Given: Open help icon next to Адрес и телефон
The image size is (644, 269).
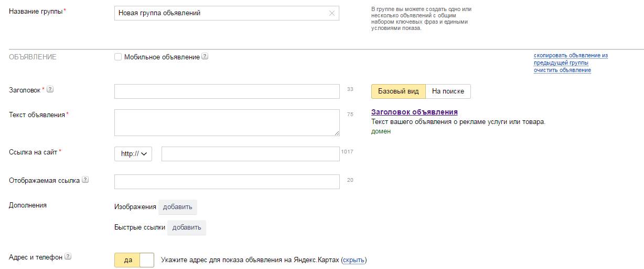Looking at the screenshot, I should [68, 257].
